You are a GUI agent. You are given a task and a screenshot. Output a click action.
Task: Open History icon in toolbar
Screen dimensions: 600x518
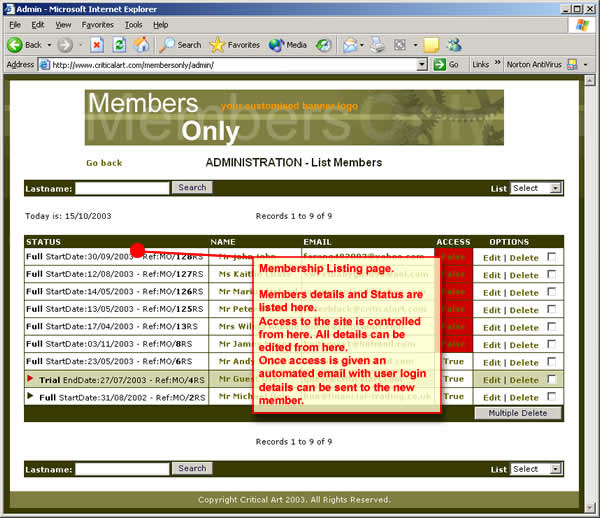click(323, 45)
